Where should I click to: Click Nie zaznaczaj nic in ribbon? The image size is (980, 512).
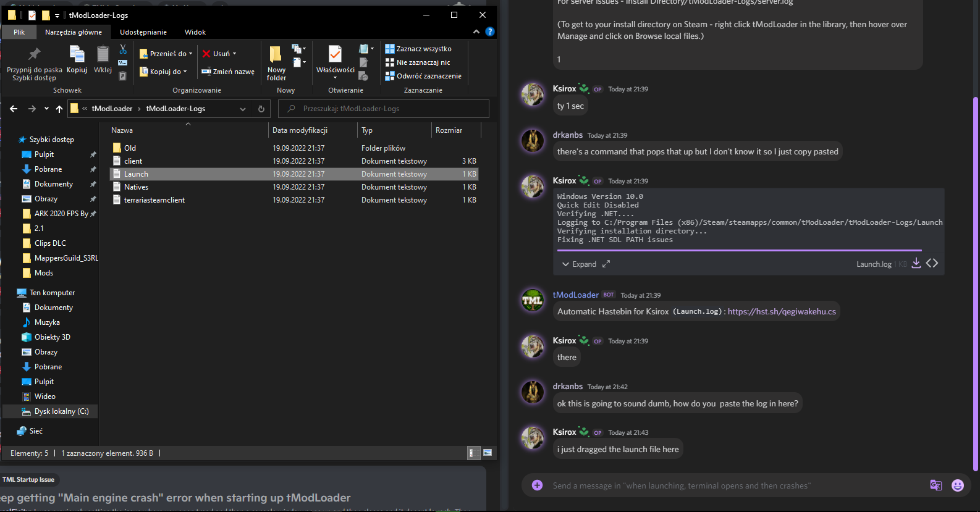point(418,62)
